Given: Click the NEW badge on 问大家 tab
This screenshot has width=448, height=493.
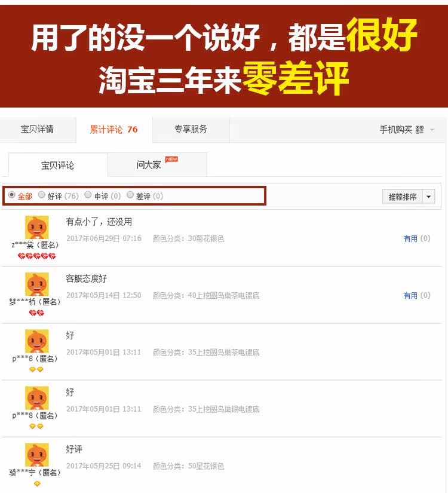Looking at the screenshot, I should coord(171,159).
